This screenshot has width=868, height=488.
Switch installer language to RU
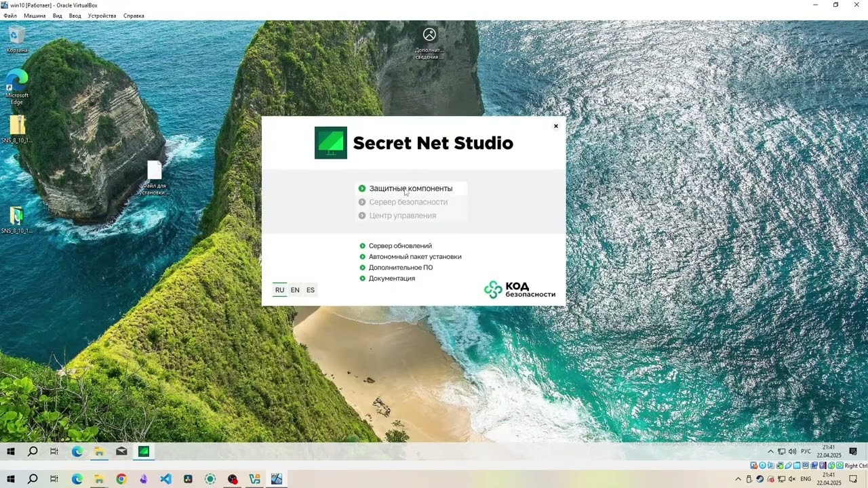pos(279,290)
